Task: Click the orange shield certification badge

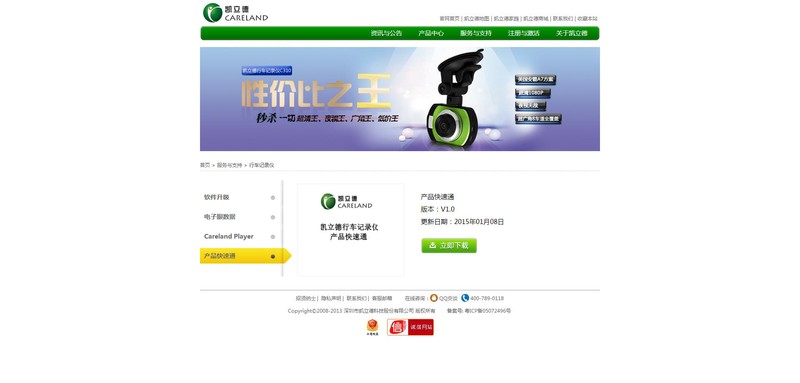Action: [x=372, y=327]
